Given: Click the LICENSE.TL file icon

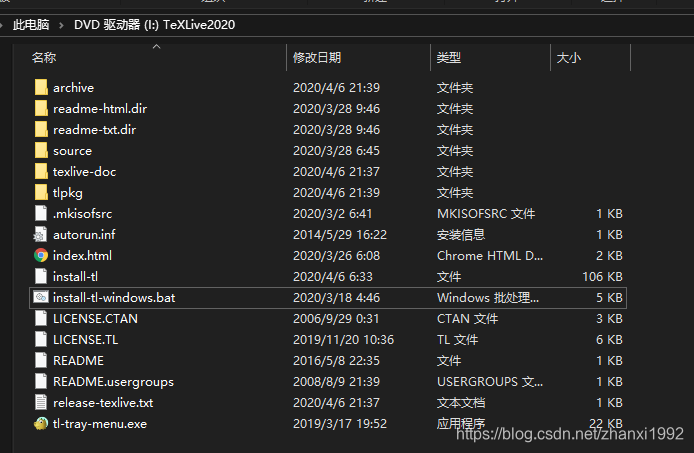Looking at the screenshot, I should pyautogui.click(x=41, y=340).
